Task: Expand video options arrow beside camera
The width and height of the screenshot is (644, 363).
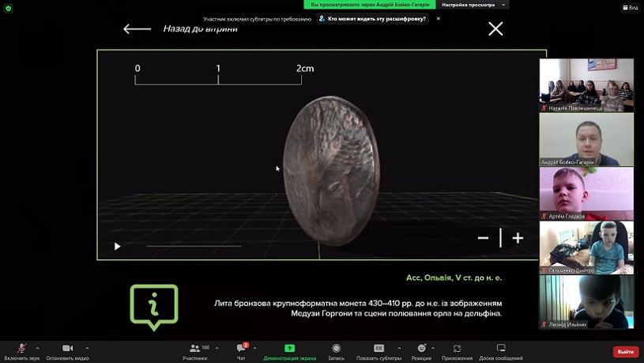Action: pyautogui.click(x=87, y=348)
